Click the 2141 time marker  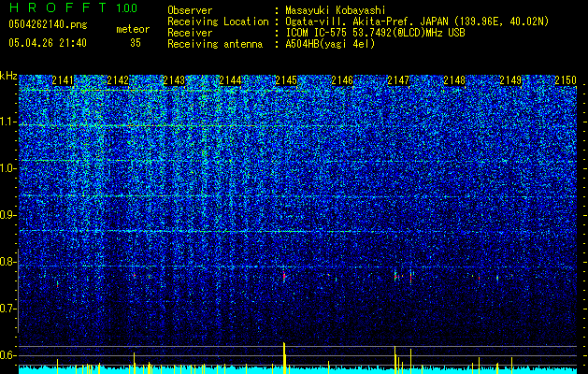[63, 80]
